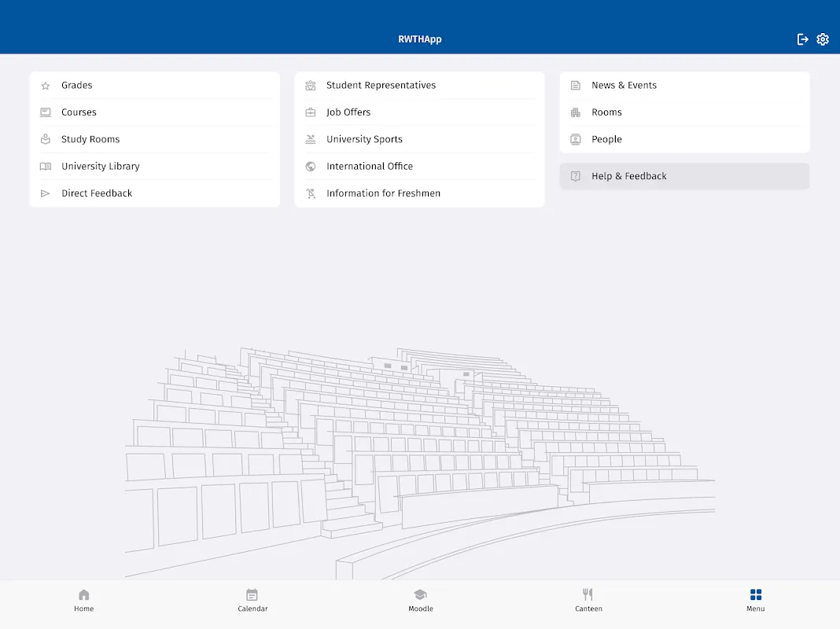Open settings via the gear icon

pyautogui.click(x=823, y=39)
